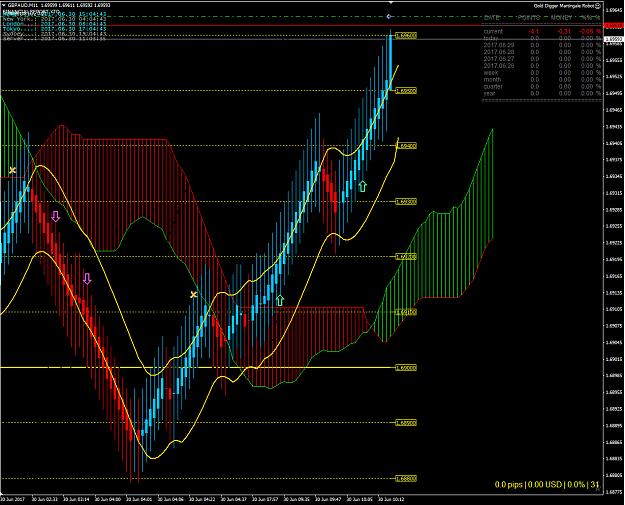Click the POINTS column header in the report
This screenshot has height=505, width=625.
coord(529,18)
